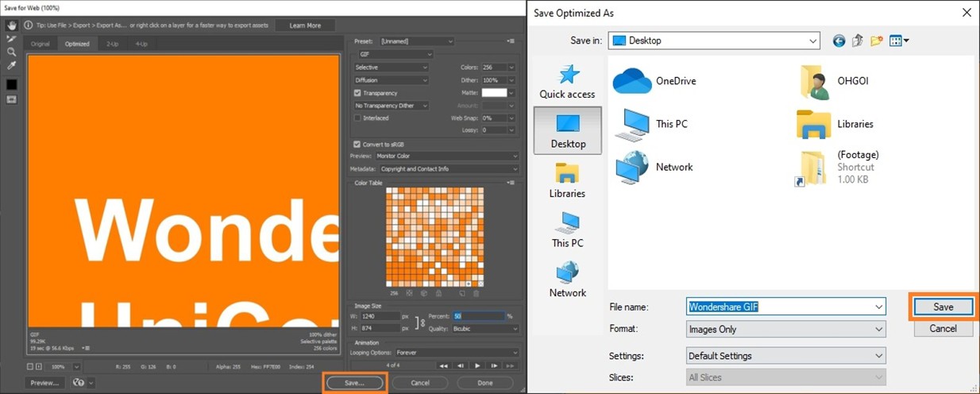The image size is (980, 394).
Task: Select Libraries in places sidebar
Action: [568, 180]
